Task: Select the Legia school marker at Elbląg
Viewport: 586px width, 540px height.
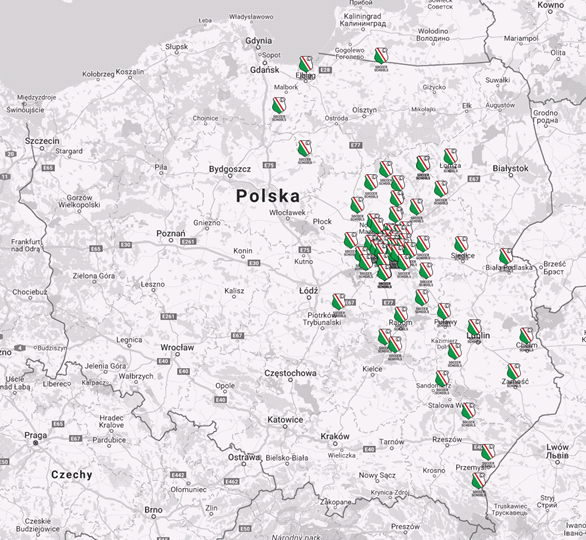Action: coord(306,64)
